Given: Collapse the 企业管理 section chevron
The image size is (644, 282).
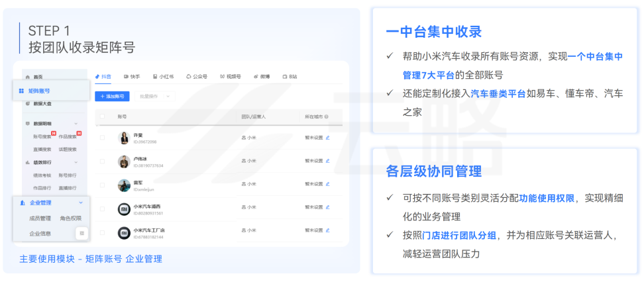Looking at the screenshot, I should pos(81,203).
